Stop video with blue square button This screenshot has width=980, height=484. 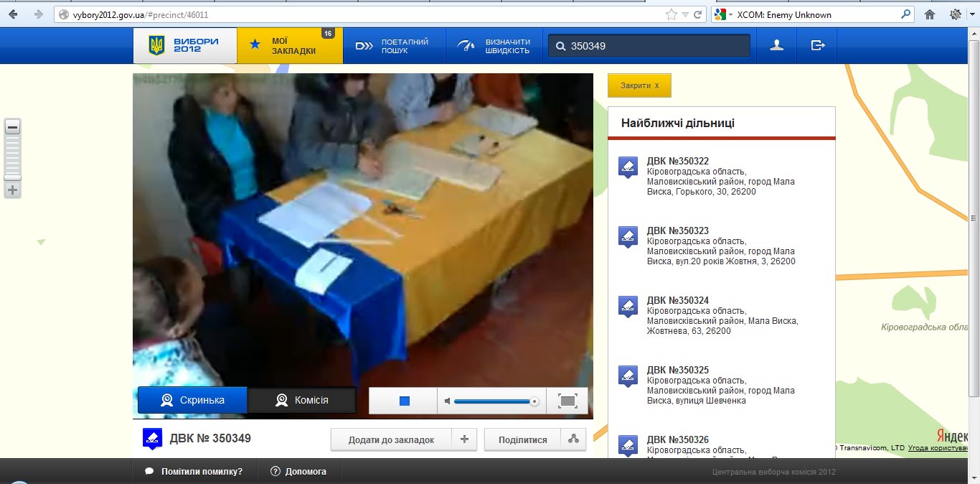click(404, 401)
